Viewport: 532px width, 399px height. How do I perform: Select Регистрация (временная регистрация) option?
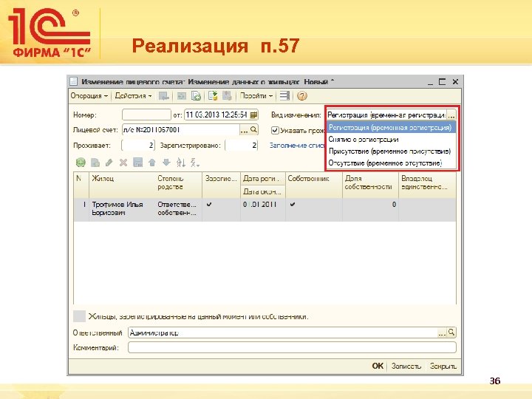coord(391,128)
